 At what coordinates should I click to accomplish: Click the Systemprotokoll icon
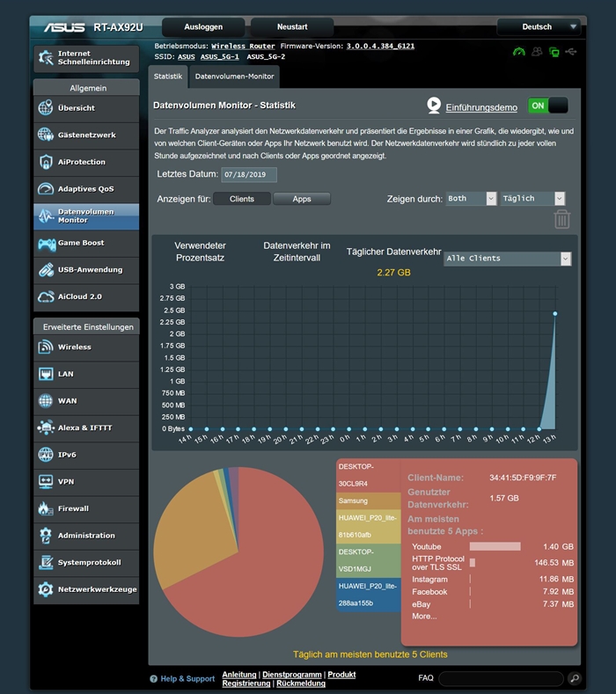pos(46,562)
